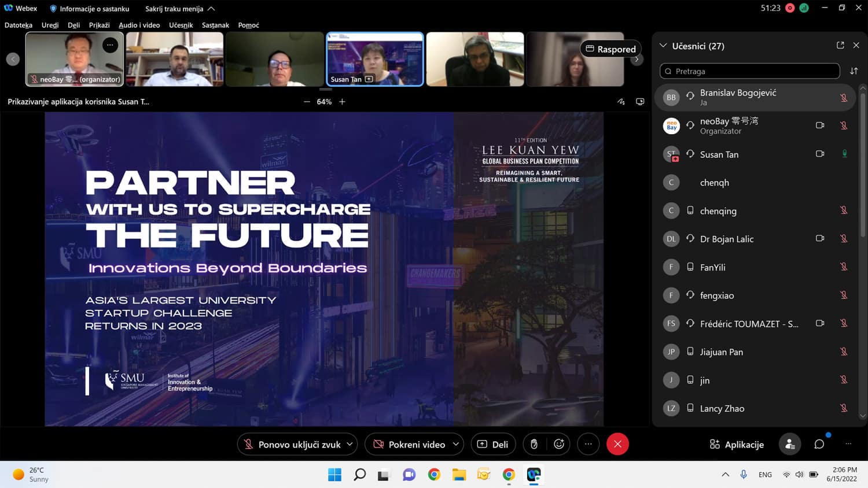Click the Deli share button in the control bar

point(493,444)
